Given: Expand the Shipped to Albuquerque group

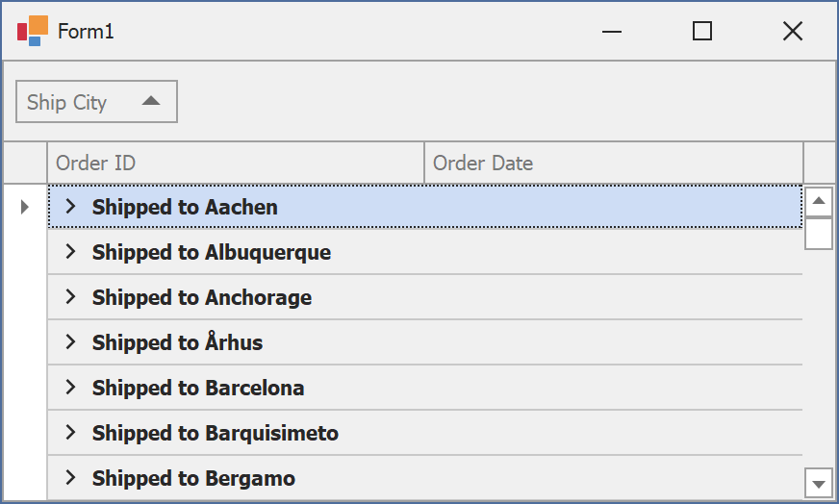Looking at the screenshot, I should [69, 252].
